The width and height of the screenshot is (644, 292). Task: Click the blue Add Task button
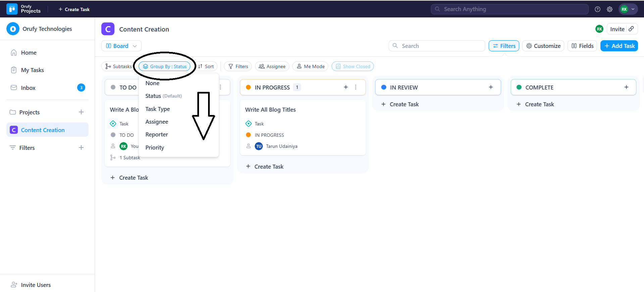[x=619, y=46]
